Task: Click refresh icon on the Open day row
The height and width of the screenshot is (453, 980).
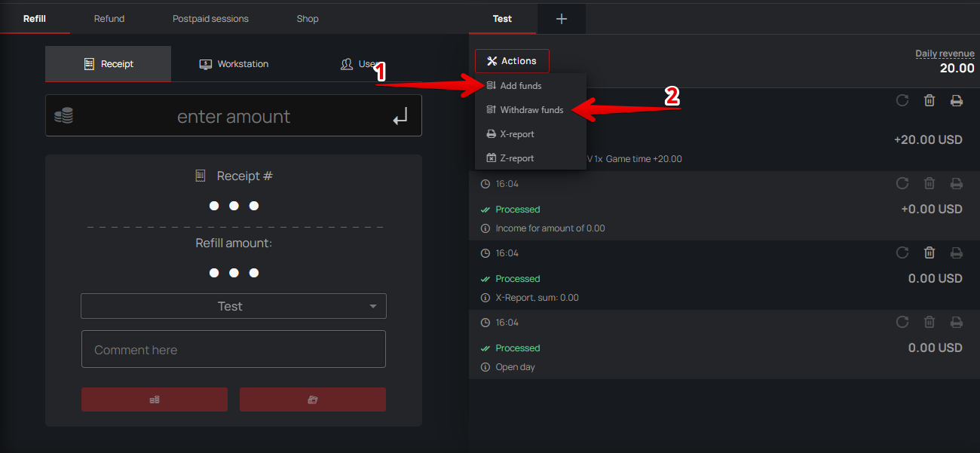Action: (902, 322)
